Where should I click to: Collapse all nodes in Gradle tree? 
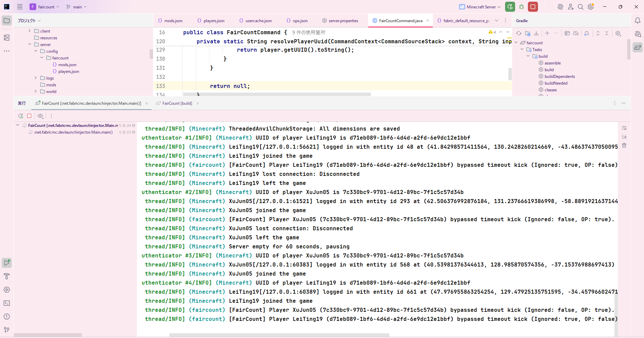click(607, 33)
